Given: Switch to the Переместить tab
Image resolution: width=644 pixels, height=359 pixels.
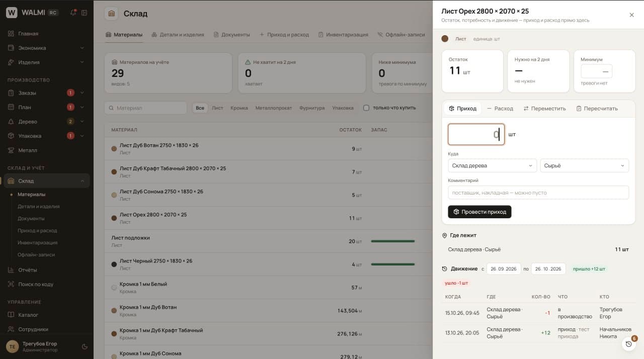Looking at the screenshot, I should 544,109.
